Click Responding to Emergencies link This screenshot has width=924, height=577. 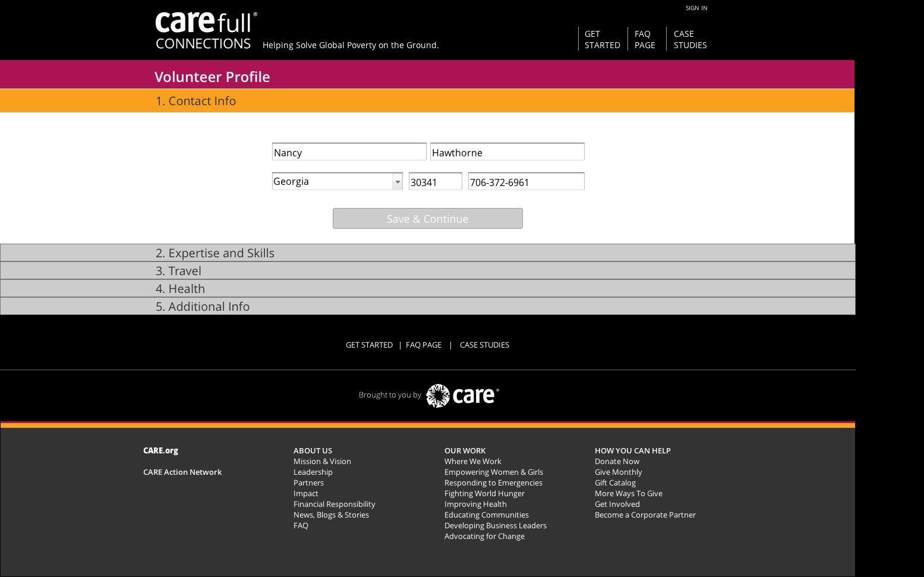pos(493,483)
